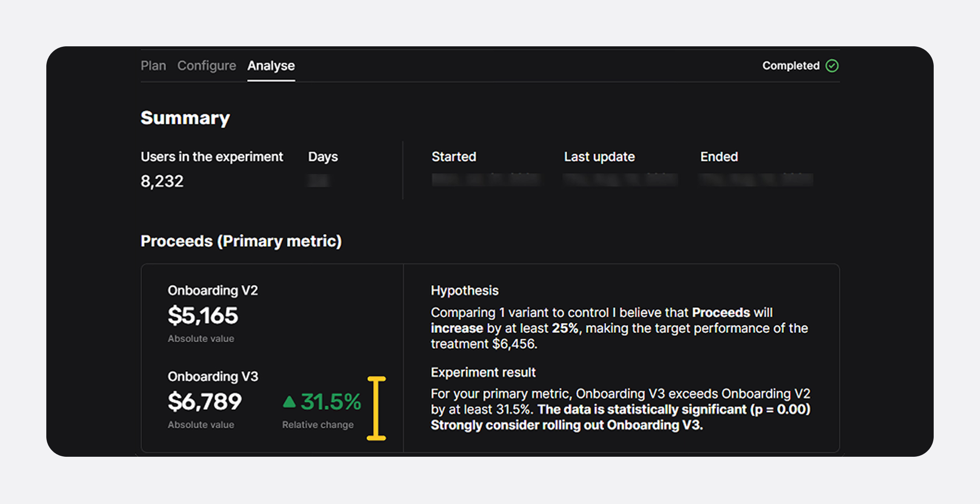Screen dimensions: 980x504
Task: Click the green Completed checkmark icon
Action: tap(832, 66)
